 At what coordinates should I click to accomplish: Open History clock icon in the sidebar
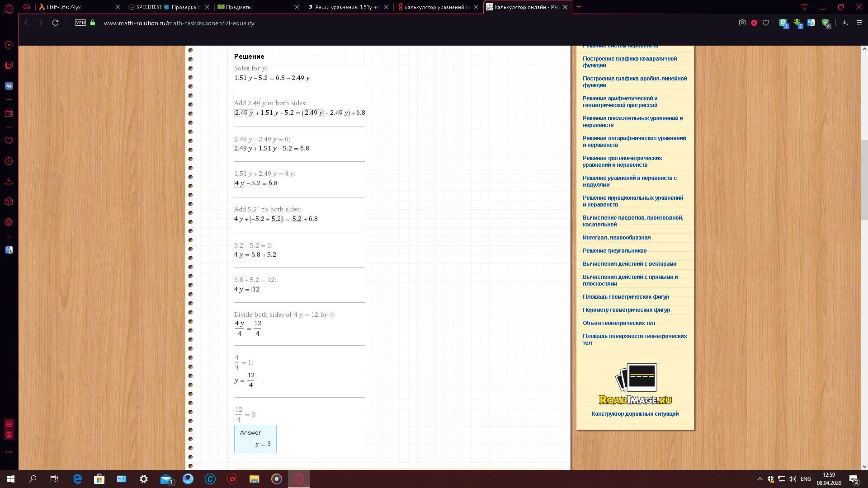click(9, 161)
